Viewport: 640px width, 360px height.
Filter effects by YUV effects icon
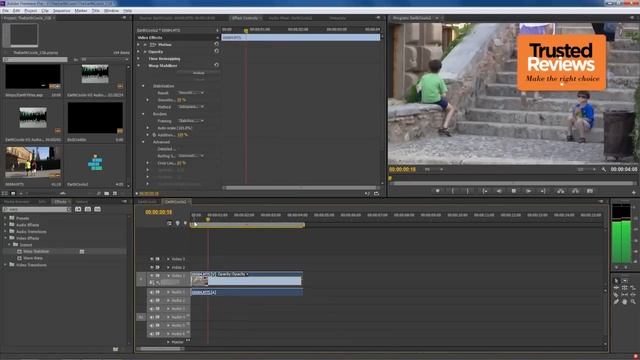98,209
